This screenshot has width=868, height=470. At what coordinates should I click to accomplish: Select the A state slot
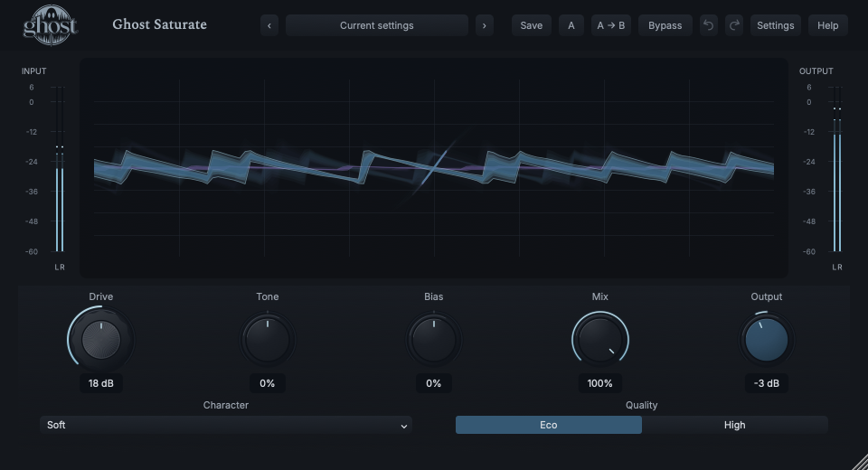(571, 25)
